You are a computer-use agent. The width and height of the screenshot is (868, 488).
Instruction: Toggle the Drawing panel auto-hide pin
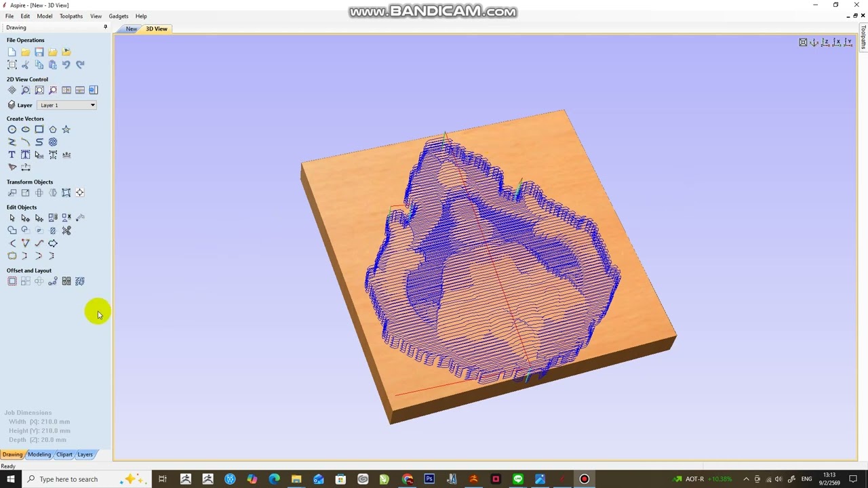[x=105, y=27]
